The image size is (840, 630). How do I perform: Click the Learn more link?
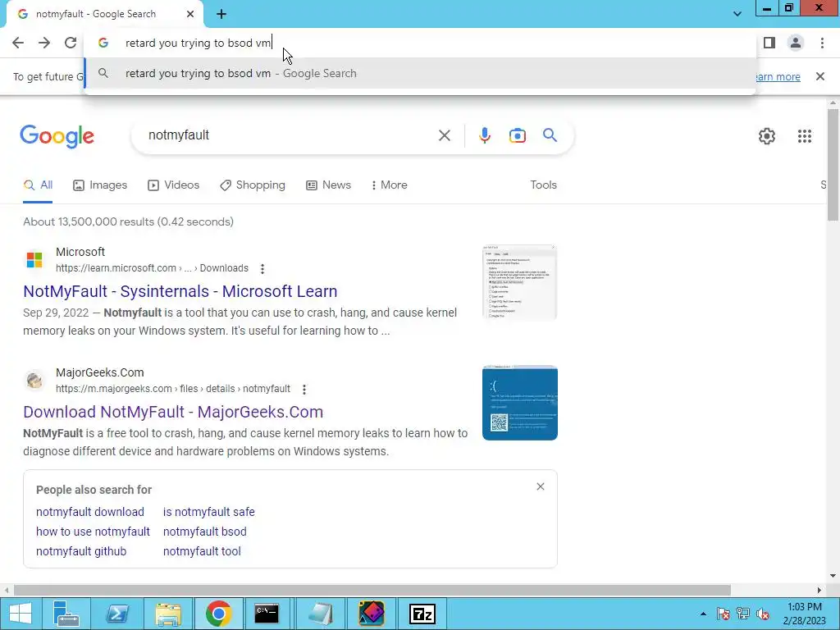[x=778, y=76]
